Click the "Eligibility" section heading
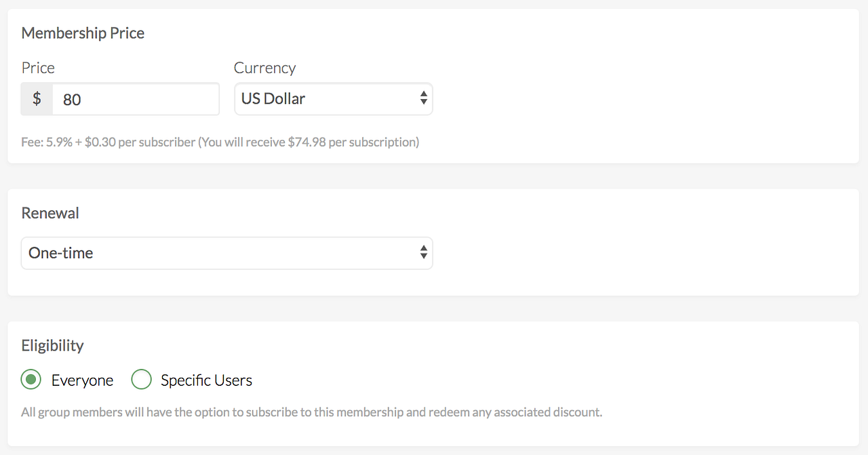 point(52,345)
